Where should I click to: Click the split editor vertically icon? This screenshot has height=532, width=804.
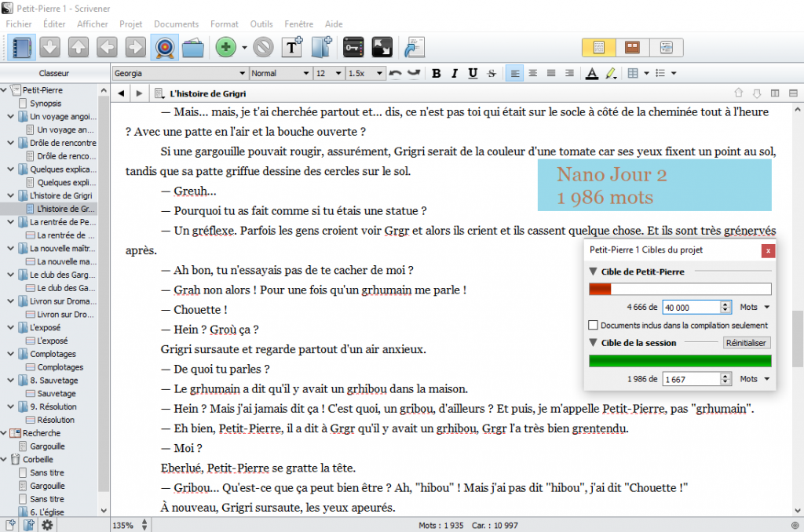pos(775,93)
